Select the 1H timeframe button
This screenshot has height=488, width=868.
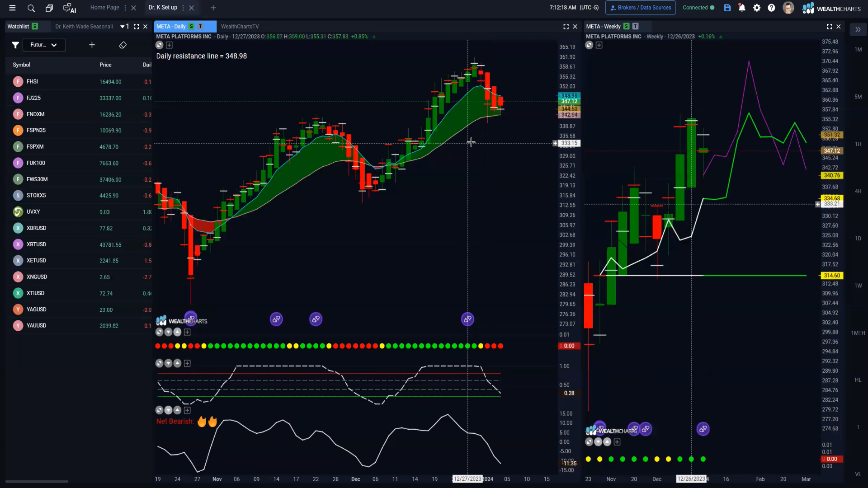[x=858, y=144]
